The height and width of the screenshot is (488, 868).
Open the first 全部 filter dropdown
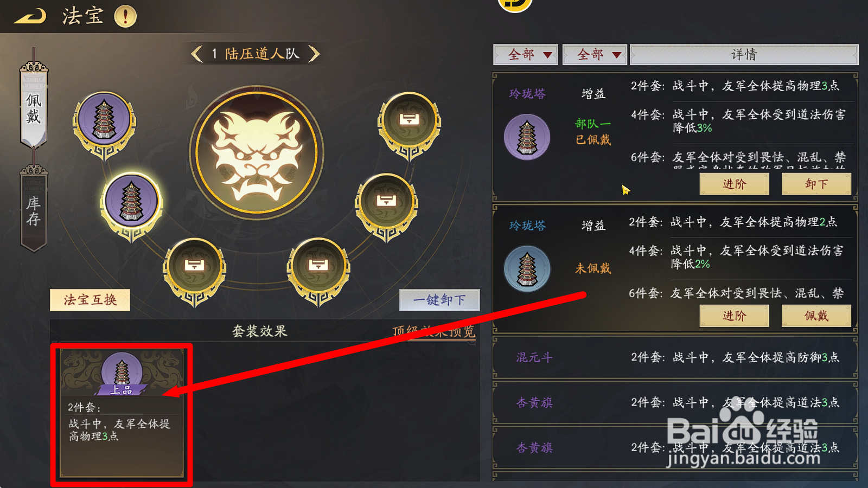click(x=526, y=54)
